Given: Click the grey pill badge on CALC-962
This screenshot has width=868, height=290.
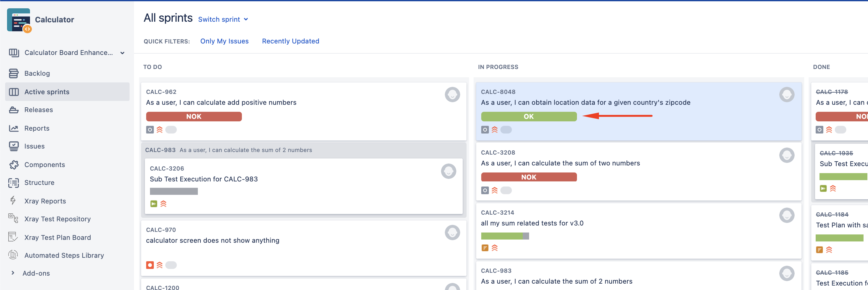Looking at the screenshot, I should pos(171,129).
